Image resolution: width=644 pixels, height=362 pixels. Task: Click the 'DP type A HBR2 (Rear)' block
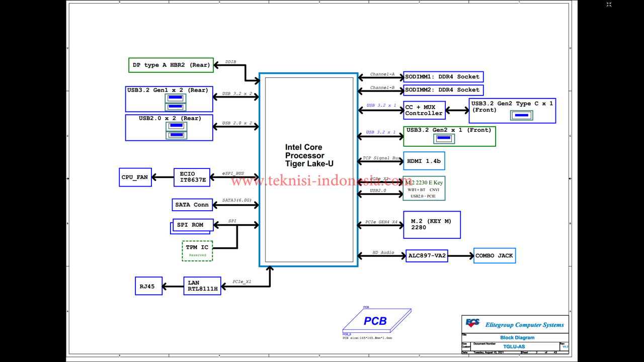pyautogui.click(x=171, y=65)
